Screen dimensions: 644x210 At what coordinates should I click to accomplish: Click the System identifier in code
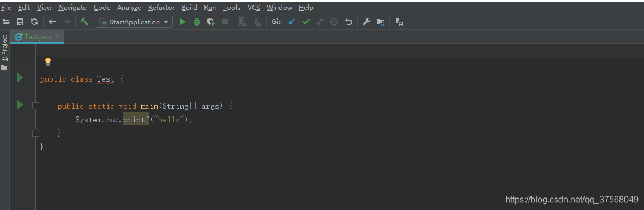tap(88, 120)
